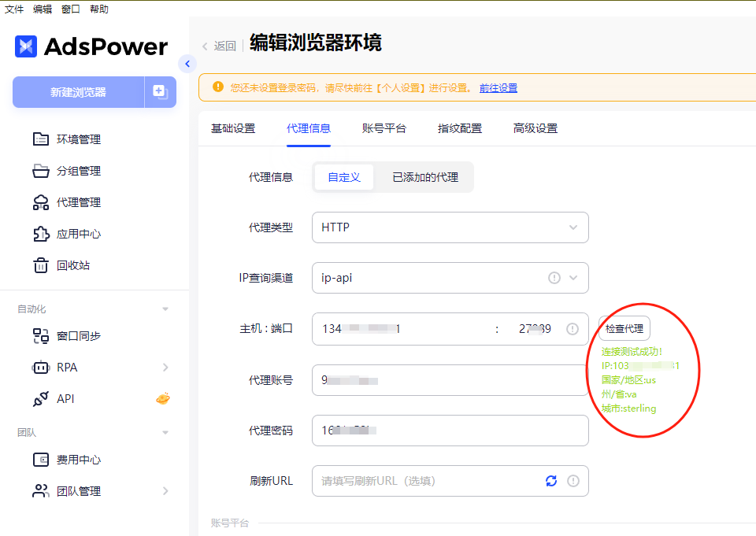Expand the RPA submenu chevron
Screen dimensions: 756x536
165,368
